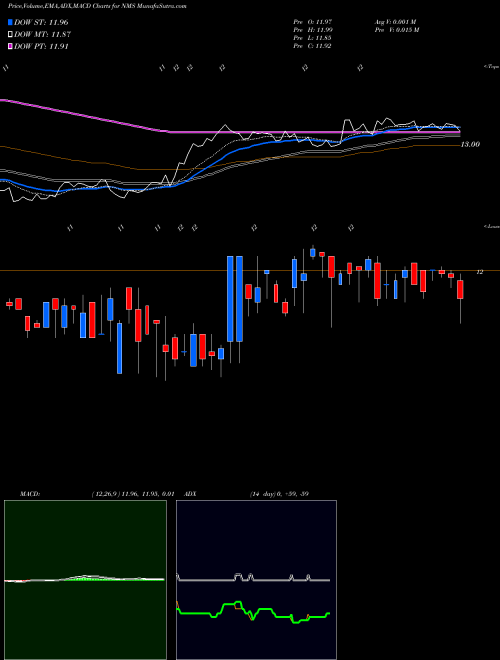Click the ADX '(14 day)' values text
This screenshot has width=500, height=660.
point(279,494)
